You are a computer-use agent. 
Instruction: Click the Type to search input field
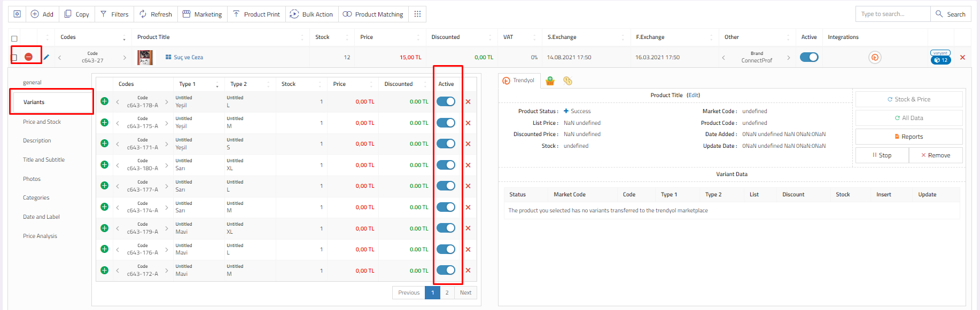[892, 14]
